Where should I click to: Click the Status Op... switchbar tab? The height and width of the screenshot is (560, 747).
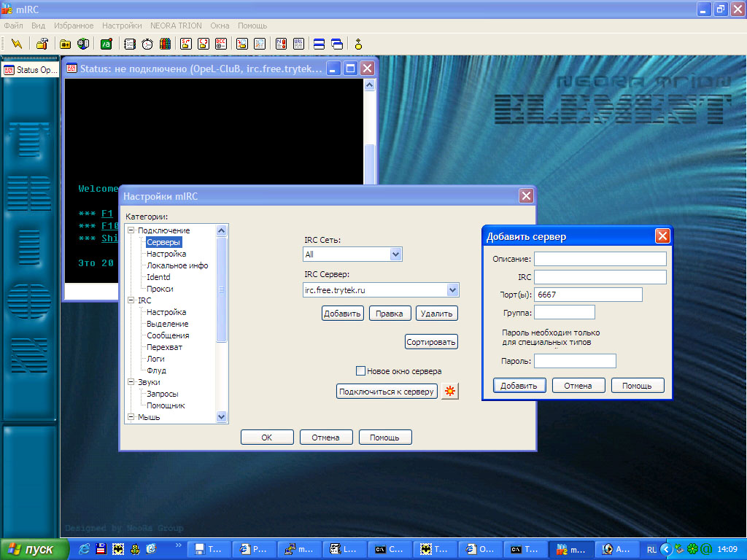tap(31, 70)
